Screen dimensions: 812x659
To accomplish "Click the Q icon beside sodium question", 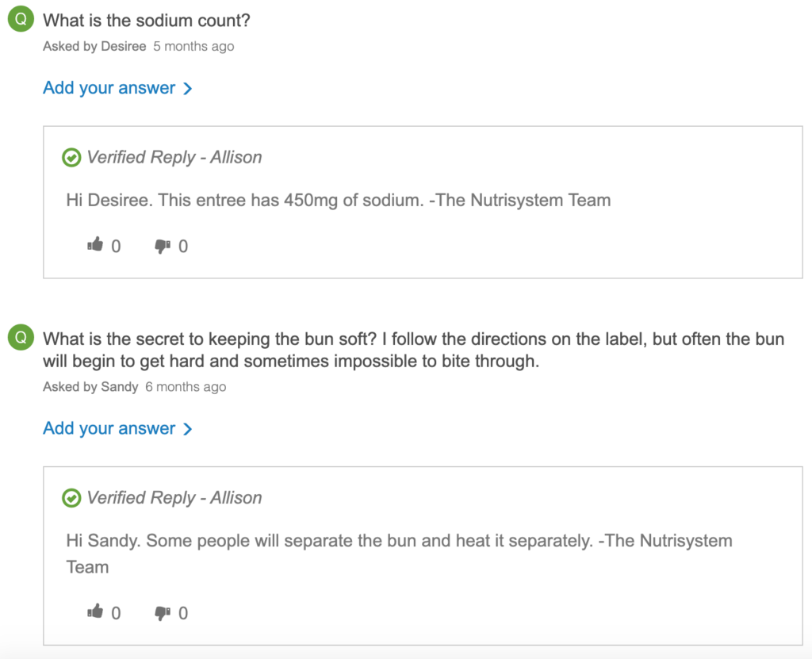I will (x=21, y=21).
